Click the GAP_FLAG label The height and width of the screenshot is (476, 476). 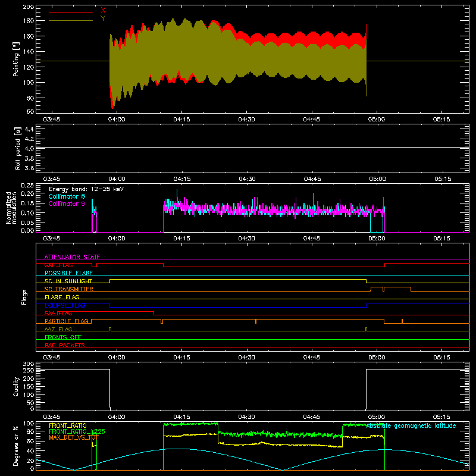point(58,265)
